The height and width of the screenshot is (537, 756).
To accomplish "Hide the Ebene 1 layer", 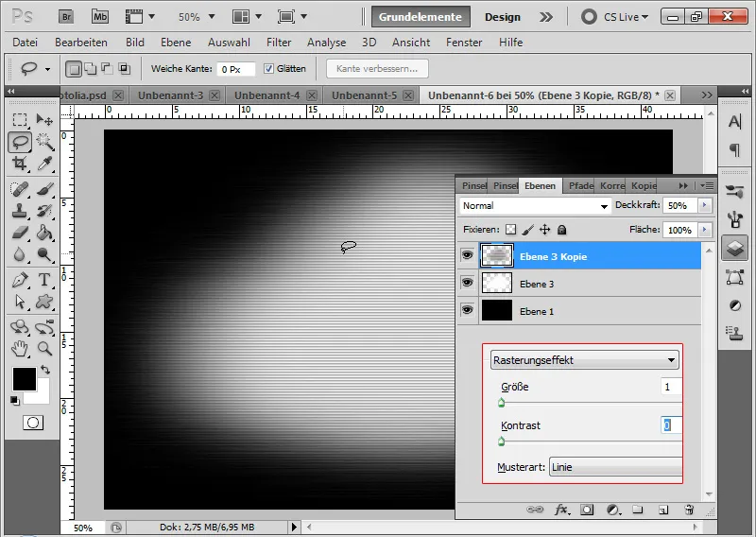I will click(467, 310).
